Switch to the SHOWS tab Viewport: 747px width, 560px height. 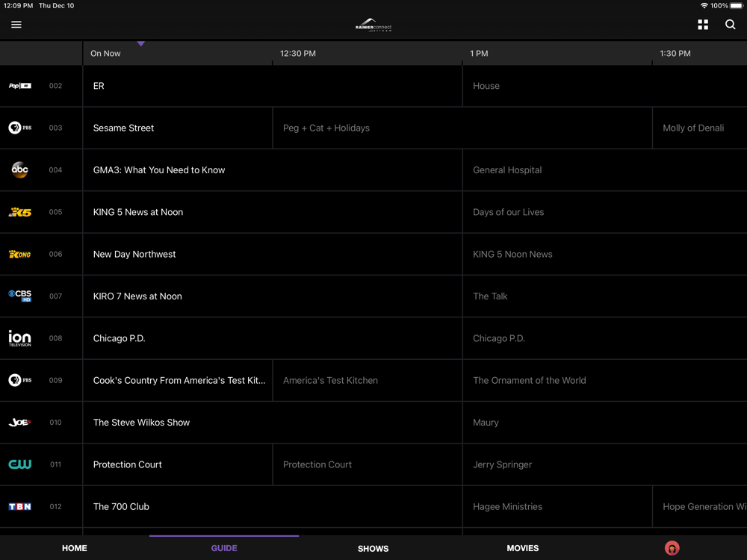[x=373, y=549]
